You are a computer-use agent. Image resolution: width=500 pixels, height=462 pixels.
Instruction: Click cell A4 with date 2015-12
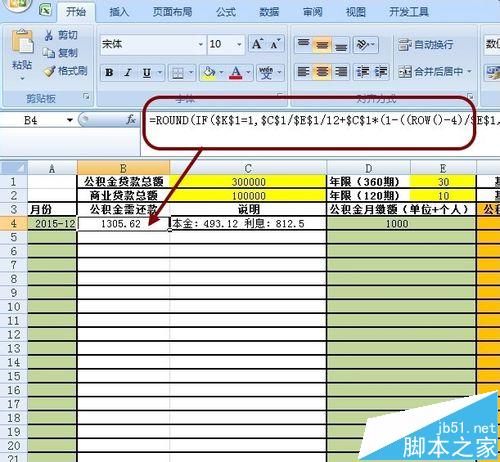[x=52, y=223]
